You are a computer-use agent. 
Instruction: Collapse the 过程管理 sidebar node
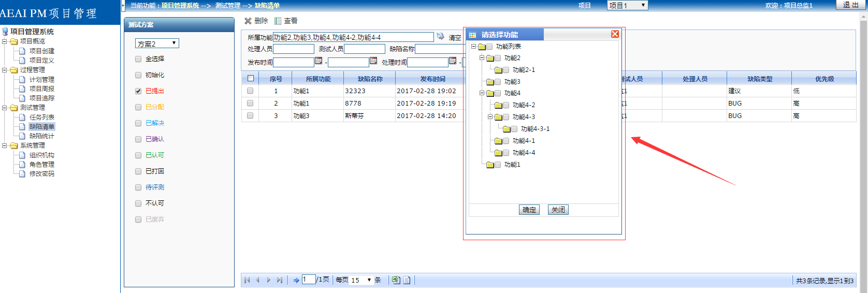pos(5,70)
